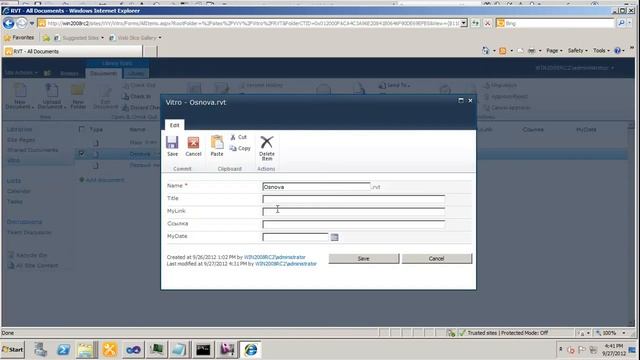Click the Paste clipboard icon
Screen dimensions: 640x360
coord(217,142)
